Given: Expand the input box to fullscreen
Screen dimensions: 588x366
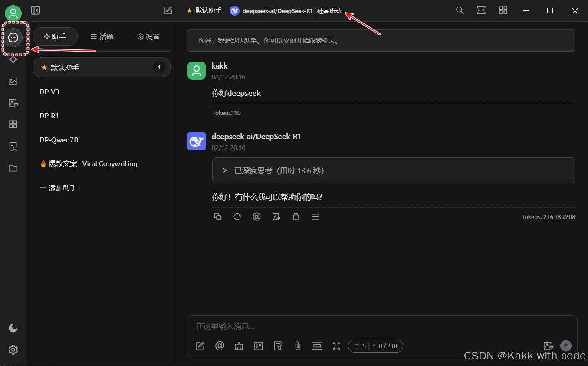Looking at the screenshot, I should [337, 346].
